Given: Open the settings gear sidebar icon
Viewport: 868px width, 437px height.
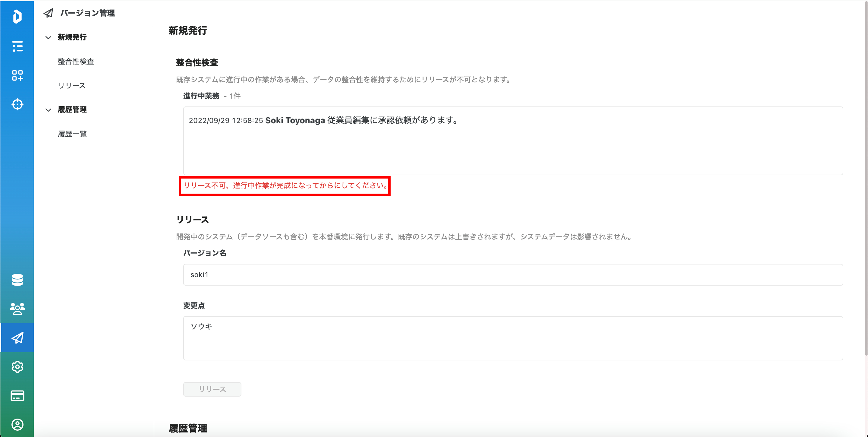Looking at the screenshot, I should click(x=17, y=366).
